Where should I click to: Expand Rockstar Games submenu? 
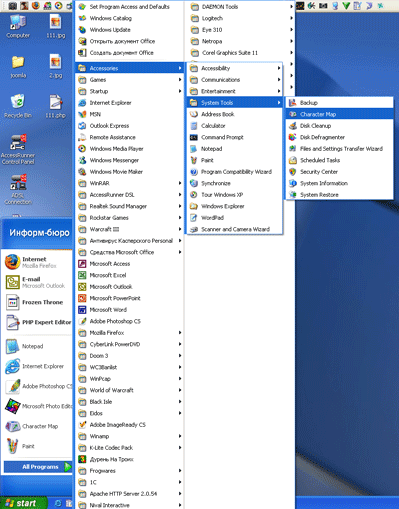tap(130, 218)
